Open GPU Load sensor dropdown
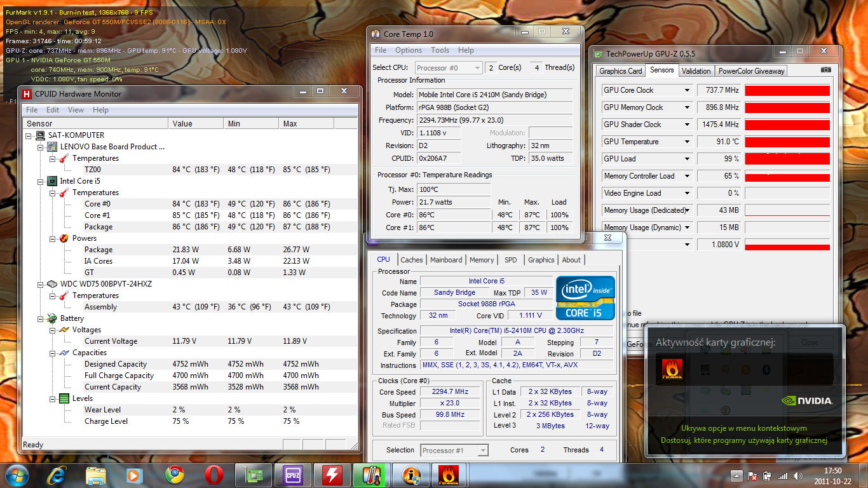 [x=687, y=159]
